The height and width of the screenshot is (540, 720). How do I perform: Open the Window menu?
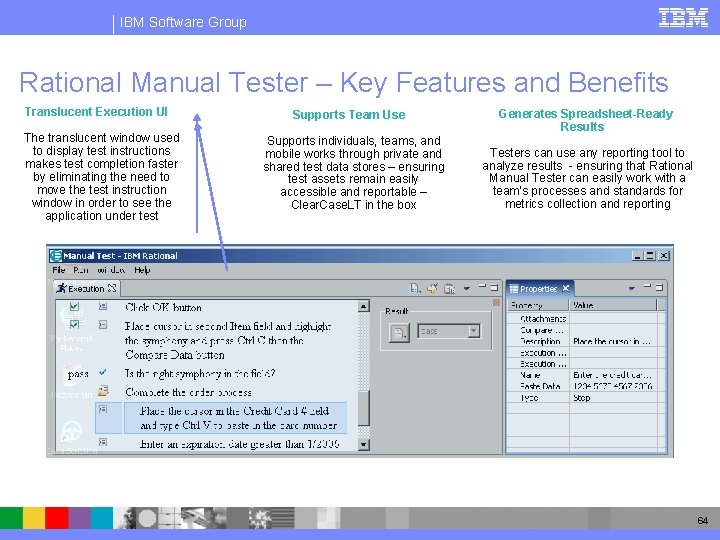click(x=111, y=270)
